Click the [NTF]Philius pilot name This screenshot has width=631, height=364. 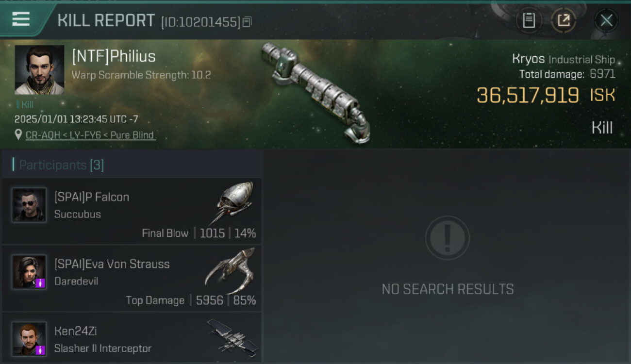click(x=114, y=56)
